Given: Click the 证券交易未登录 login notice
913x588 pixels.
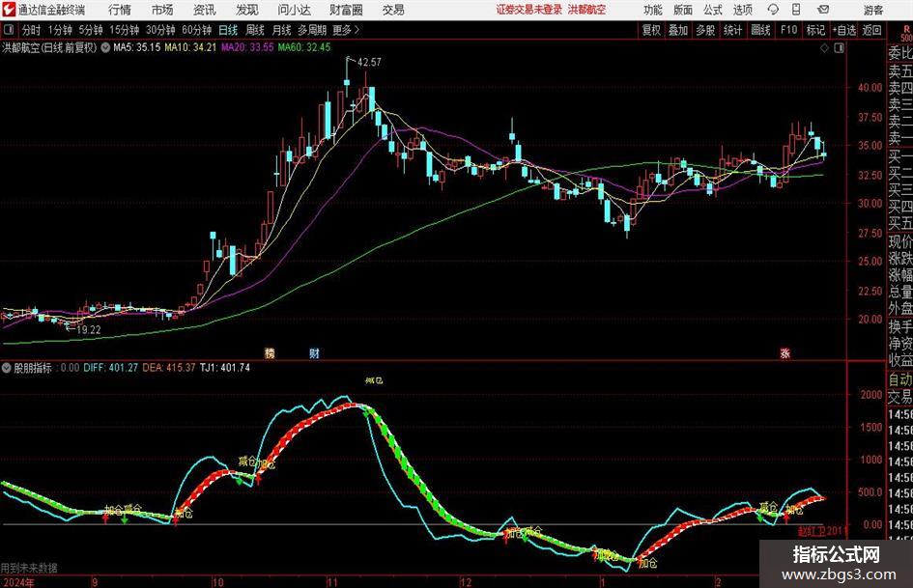Looking at the screenshot, I should point(529,10).
